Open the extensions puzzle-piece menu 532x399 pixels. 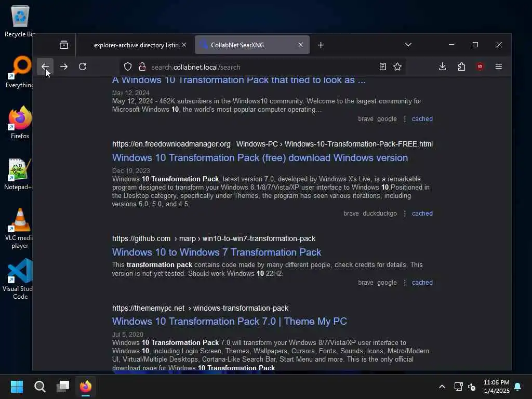461,66
